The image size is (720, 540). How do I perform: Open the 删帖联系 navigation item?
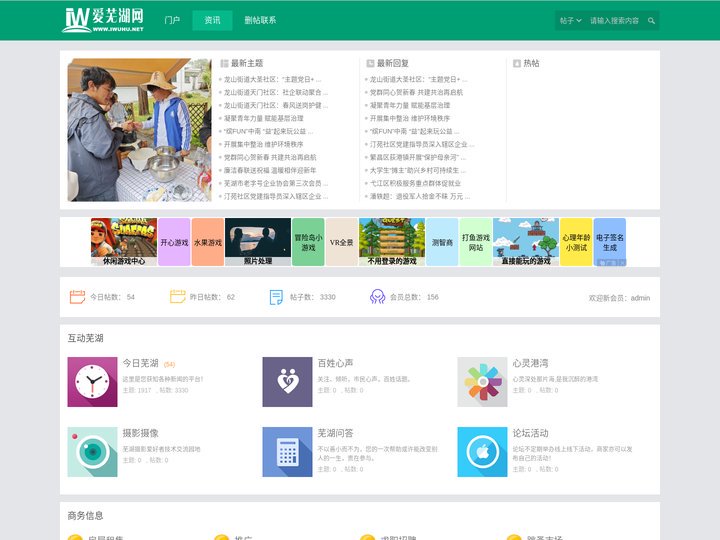(x=260, y=20)
